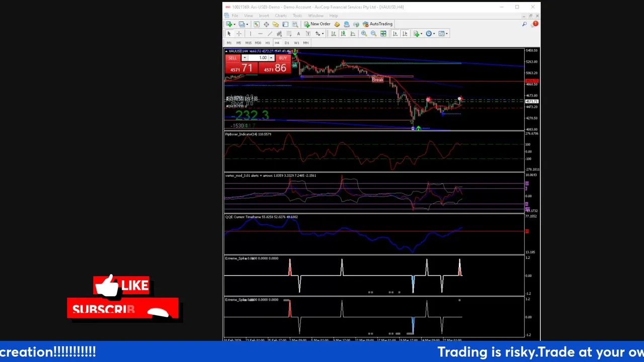Toggle the Terminal panel icon
Screen dimensions: 644x362
285,24
